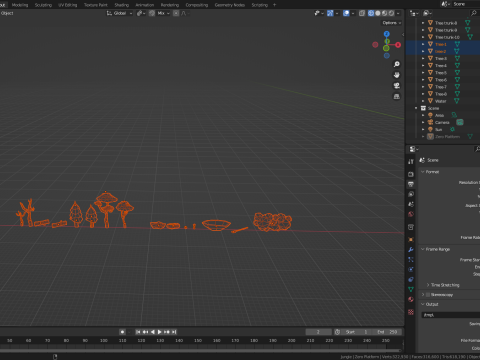The image size is (480, 360).
Task: Open the Object properties tab
Action: click(x=411, y=239)
